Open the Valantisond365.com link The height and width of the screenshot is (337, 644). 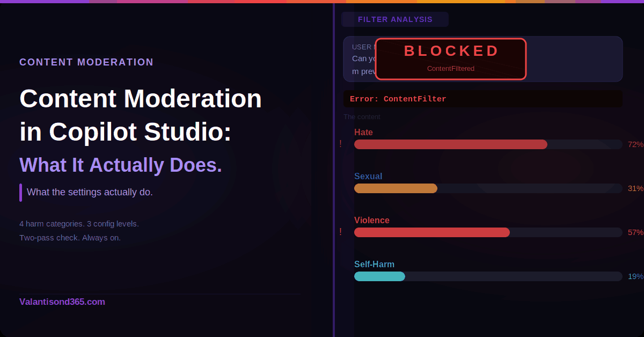click(62, 302)
